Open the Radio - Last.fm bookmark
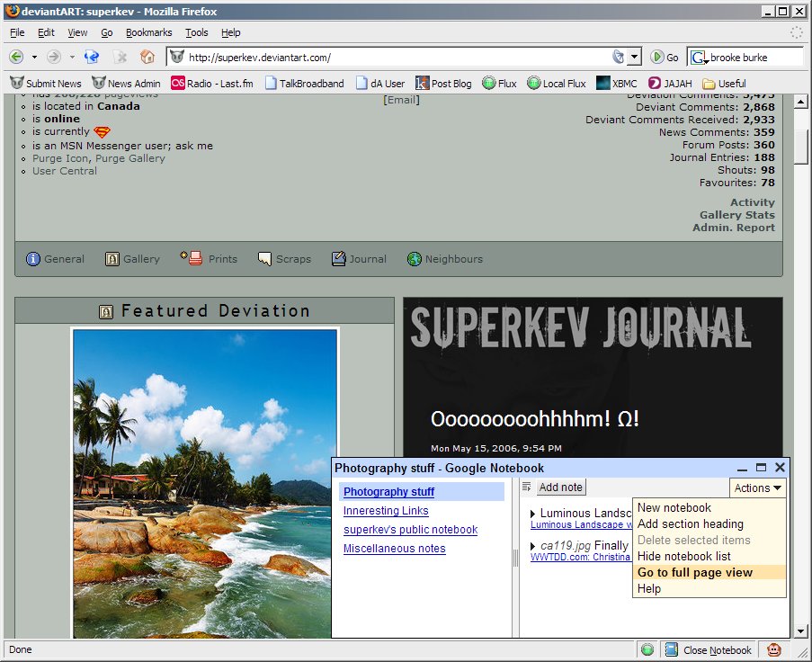812x662 pixels. (212, 84)
